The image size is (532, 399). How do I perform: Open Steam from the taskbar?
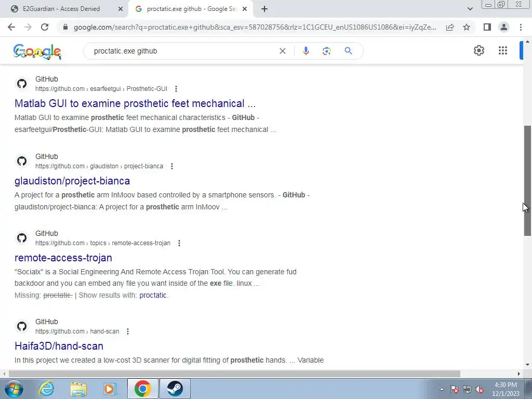pyautogui.click(x=175, y=389)
